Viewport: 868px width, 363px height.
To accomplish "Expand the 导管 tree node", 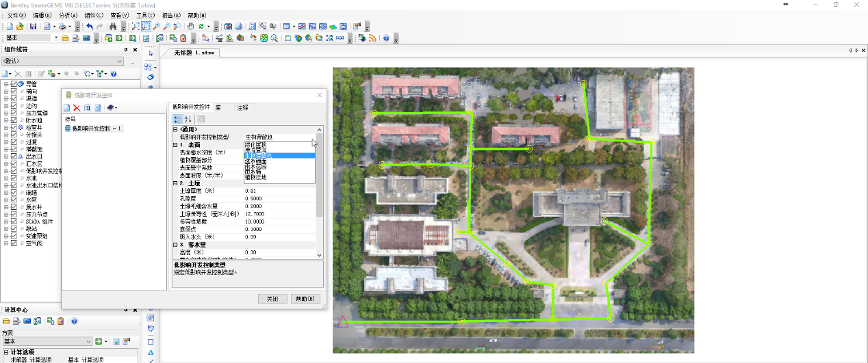I will (6, 83).
